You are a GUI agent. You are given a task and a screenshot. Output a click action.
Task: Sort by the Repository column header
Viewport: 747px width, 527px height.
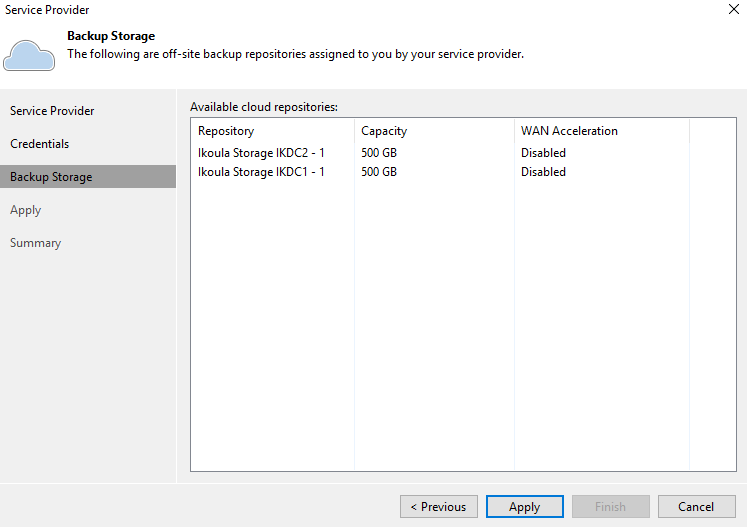point(273,131)
